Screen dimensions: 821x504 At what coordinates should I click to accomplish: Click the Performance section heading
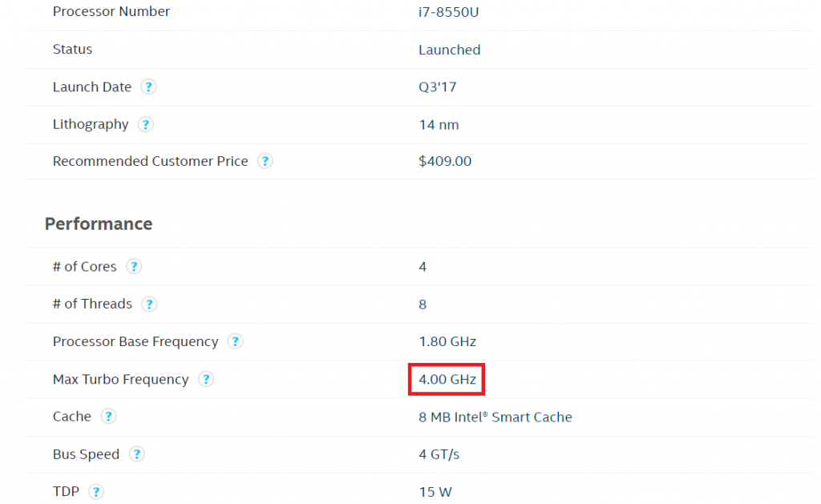click(x=99, y=224)
